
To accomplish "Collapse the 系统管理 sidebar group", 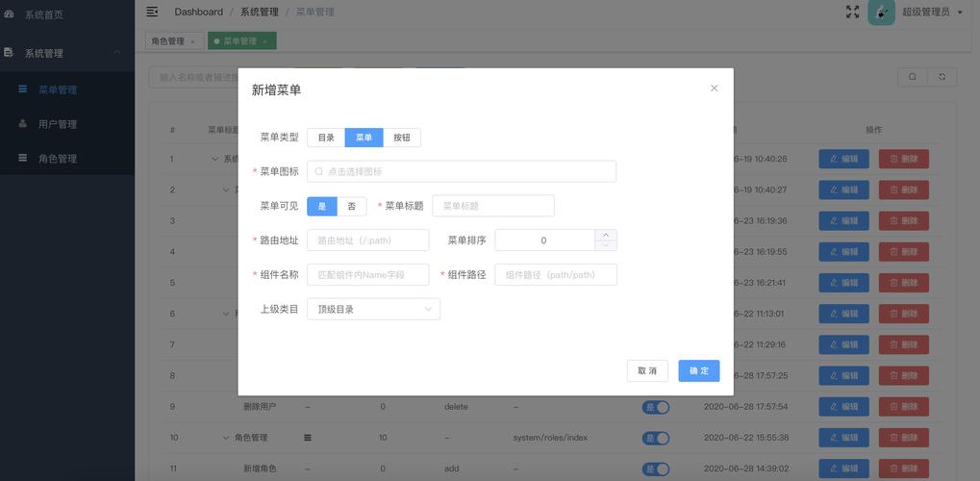I will (x=67, y=54).
